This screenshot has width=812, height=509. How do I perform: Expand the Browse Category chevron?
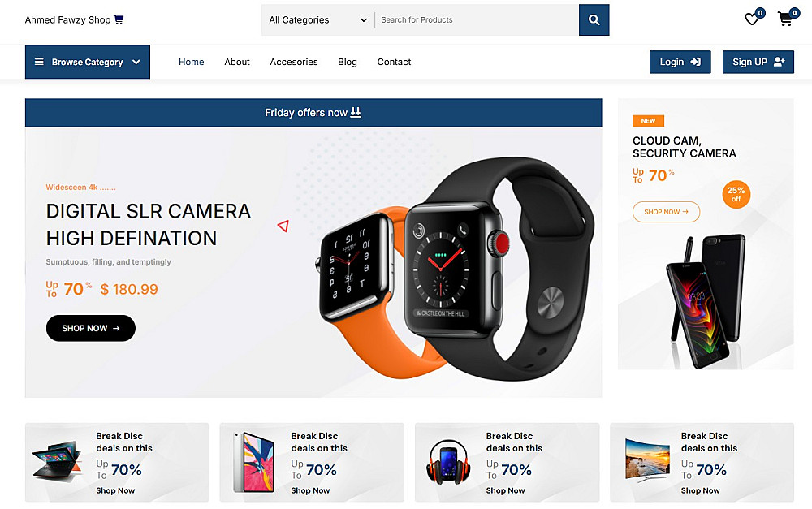(x=136, y=63)
